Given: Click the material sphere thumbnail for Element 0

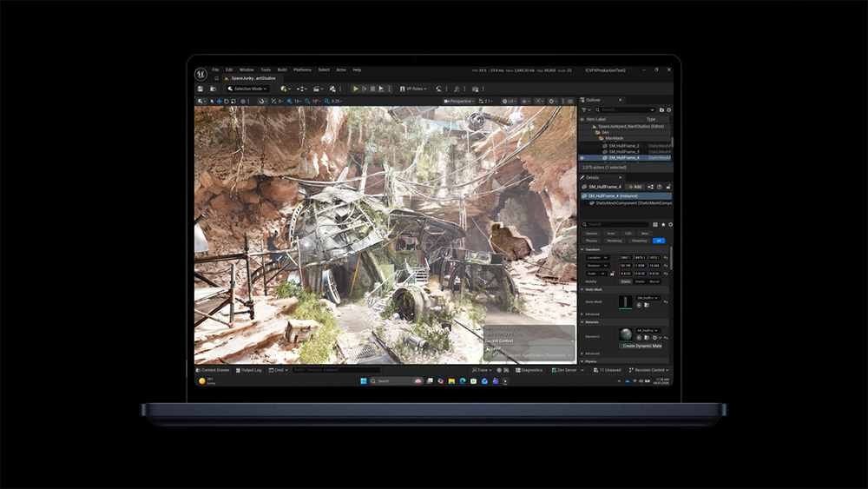Looking at the screenshot, I should (626, 334).
